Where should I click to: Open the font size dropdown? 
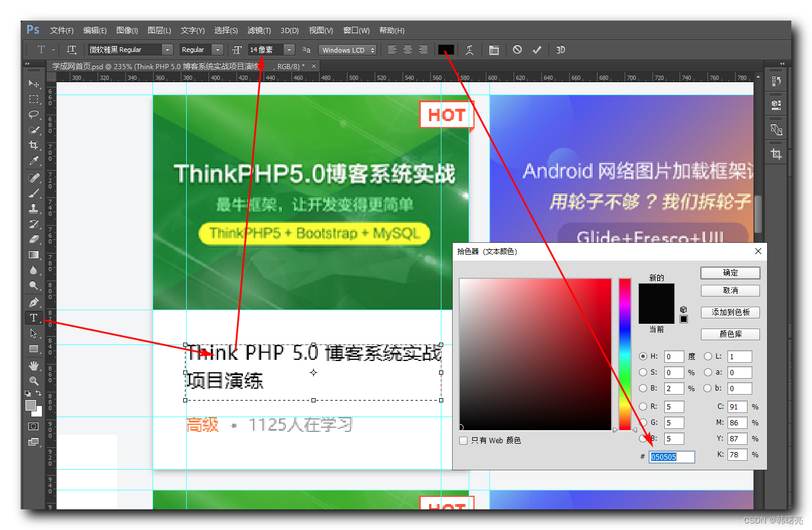[289, 50]
